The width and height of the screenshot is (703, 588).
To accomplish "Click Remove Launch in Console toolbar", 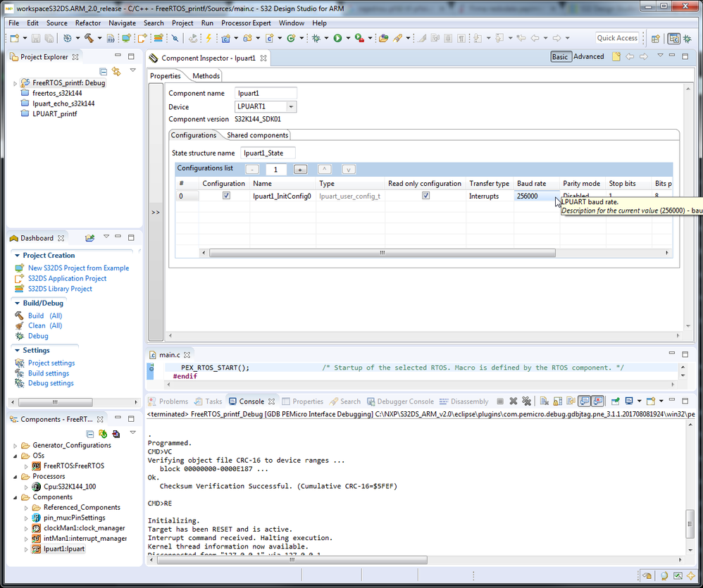I will pos(514,401).
